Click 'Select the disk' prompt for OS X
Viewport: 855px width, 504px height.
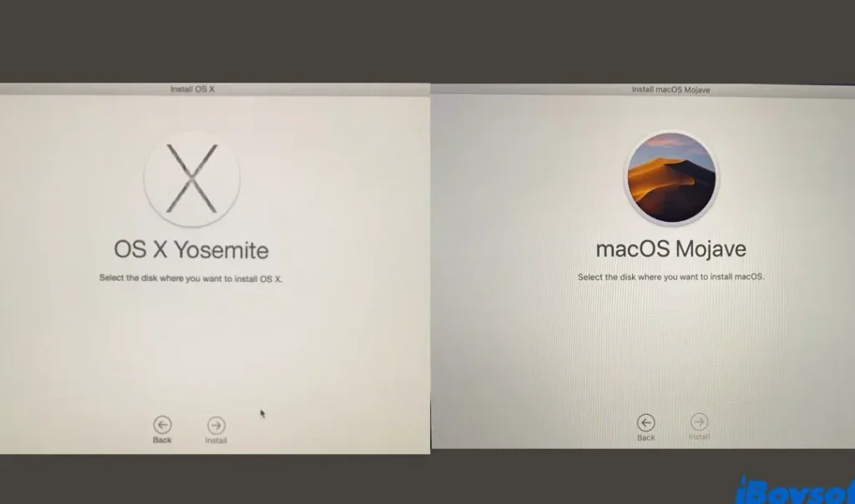click(x=191, y=279)
